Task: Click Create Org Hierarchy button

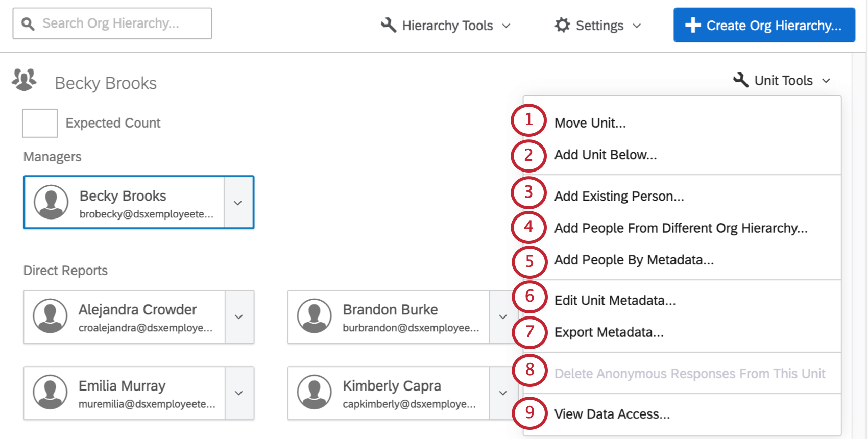Action: point(764,25)
